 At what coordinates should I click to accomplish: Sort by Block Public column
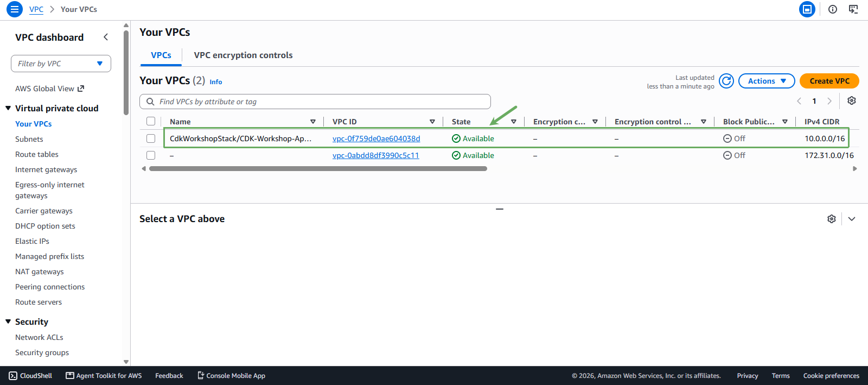785,122
